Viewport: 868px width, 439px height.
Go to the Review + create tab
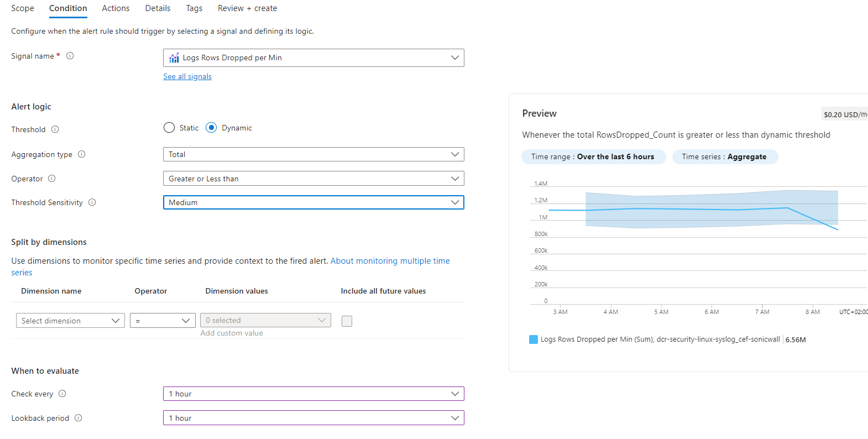click(x=247, y=8)
